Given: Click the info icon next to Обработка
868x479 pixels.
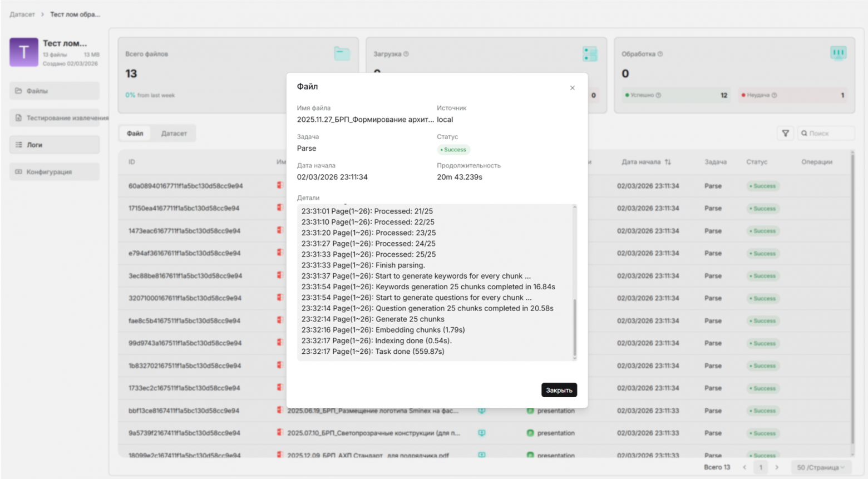Looking at the screenshot, I should 660,54.
